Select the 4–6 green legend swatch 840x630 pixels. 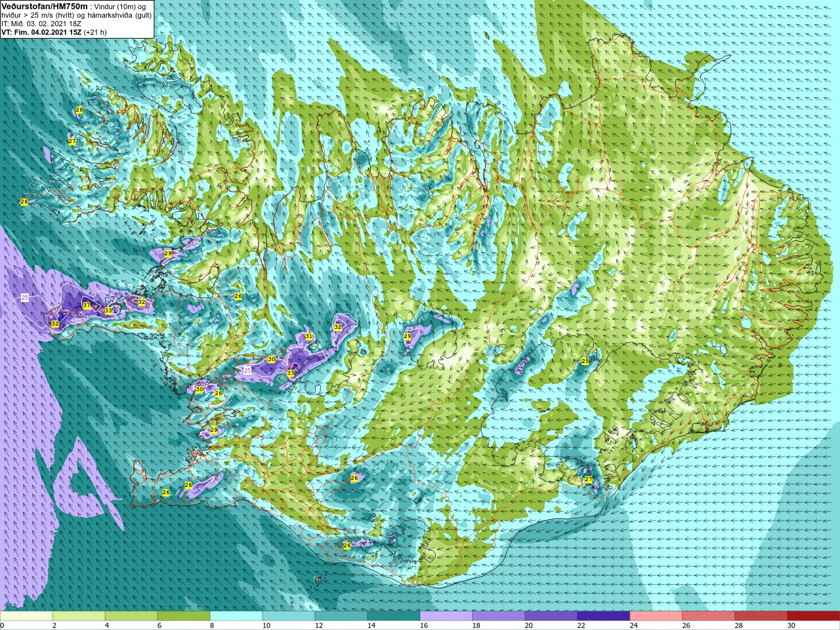(131, 616)
